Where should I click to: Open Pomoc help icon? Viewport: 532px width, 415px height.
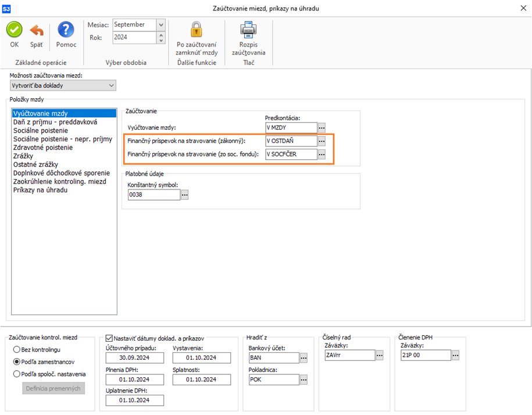coord(66,30)
